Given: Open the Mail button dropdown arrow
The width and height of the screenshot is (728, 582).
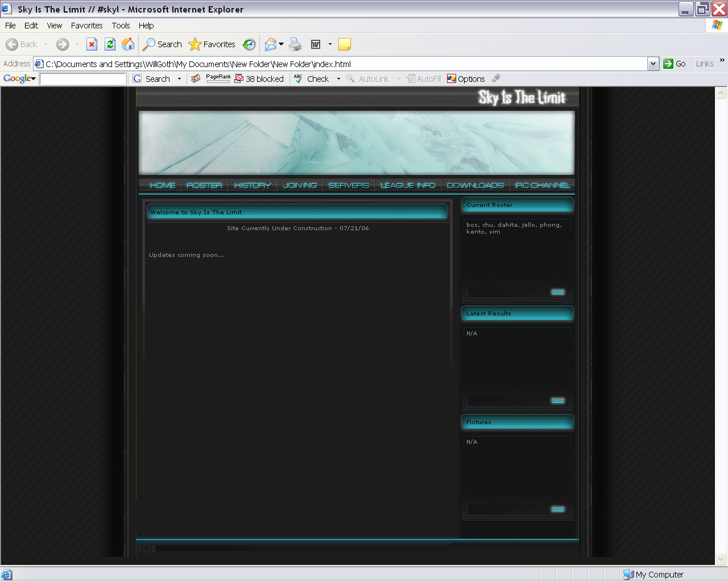Looking at the screenshot, I should tap(281, 44).
